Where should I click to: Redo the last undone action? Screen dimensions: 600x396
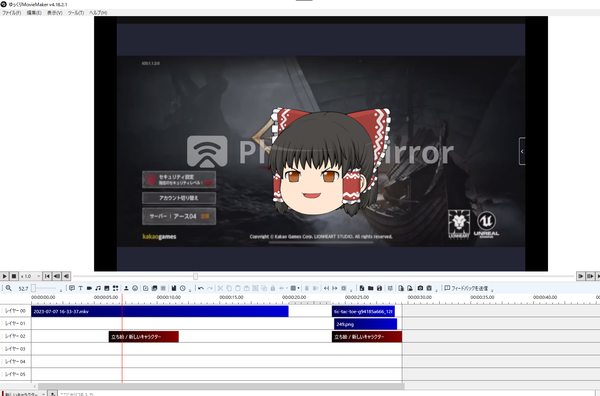click(210, 288)
